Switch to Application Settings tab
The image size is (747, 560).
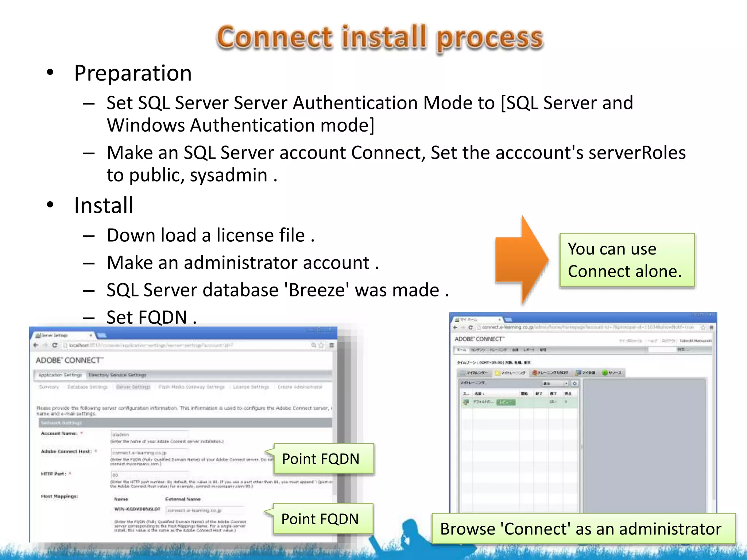tap(60, 375)
